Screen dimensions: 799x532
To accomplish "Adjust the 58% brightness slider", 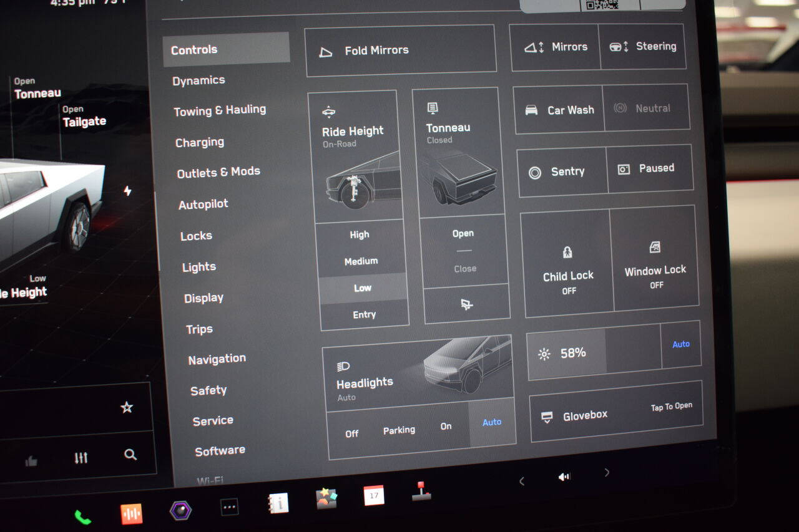I will [x=594, y=352].
